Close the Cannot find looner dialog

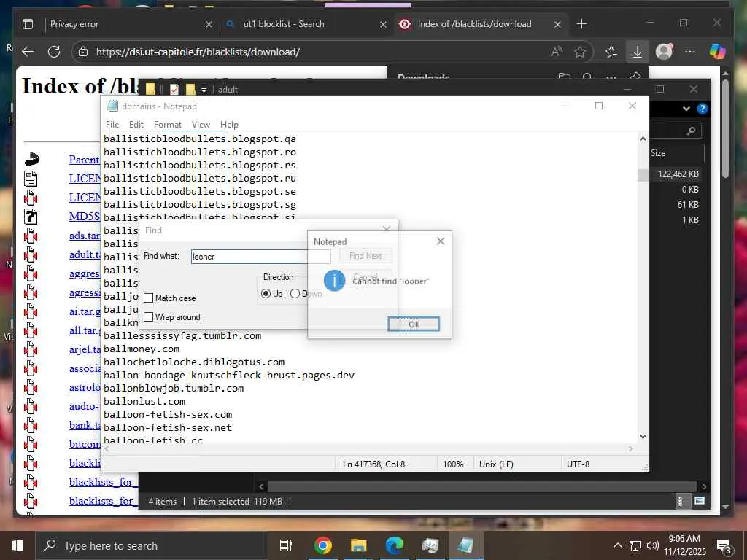pos(441,241)
